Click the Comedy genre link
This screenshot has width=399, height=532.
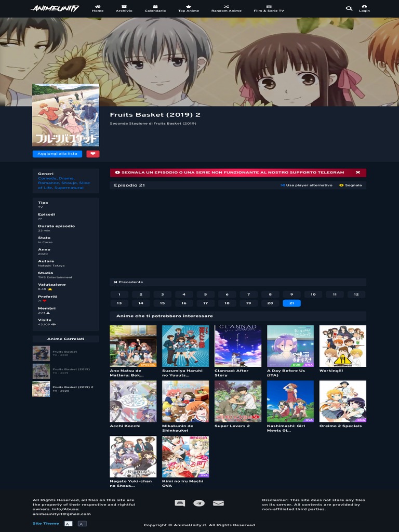pos(47,178)
